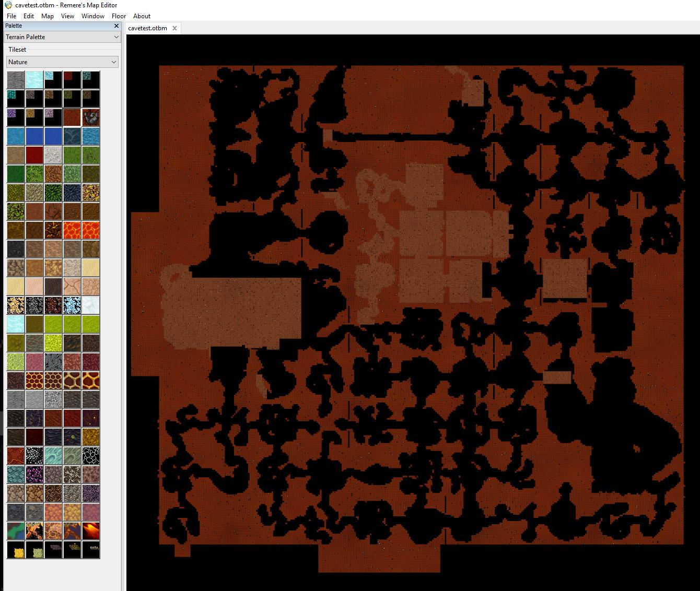Select the white snow tile

(x=91, y=305)
